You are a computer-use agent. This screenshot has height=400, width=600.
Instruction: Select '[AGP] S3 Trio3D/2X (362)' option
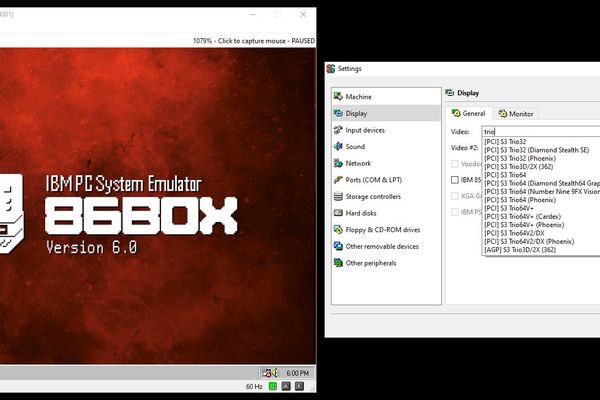pos(541,250)
